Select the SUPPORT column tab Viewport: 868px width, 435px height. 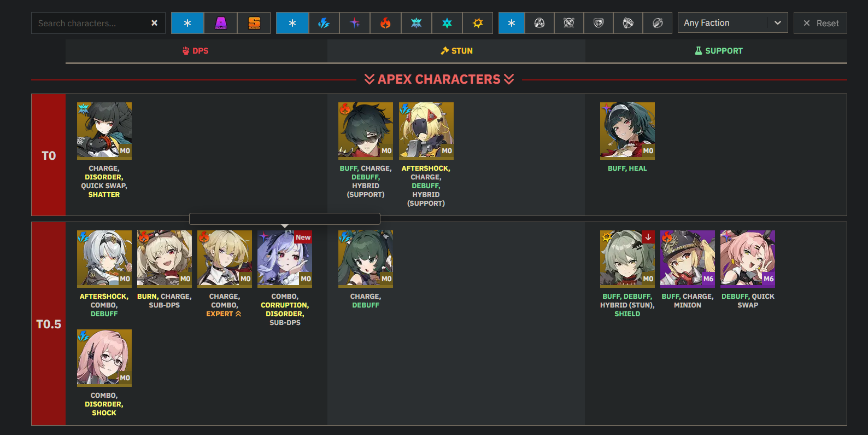point(717,51)
